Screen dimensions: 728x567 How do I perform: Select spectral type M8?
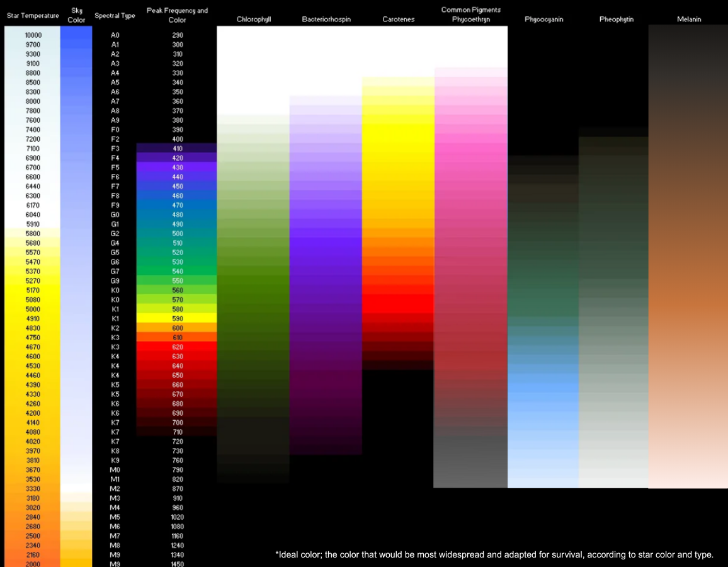pos(115,546)
